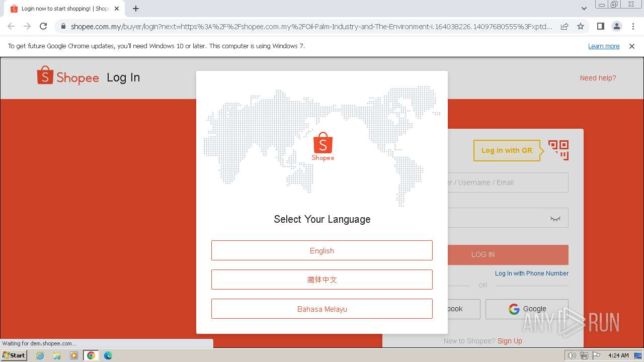
Task: Click the network tray icon
Action: 584,355
